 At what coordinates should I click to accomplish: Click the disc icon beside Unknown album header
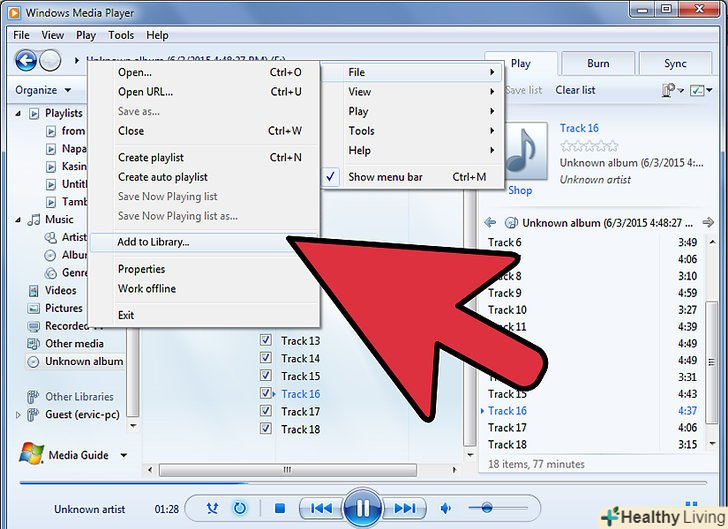click(511, 223)
